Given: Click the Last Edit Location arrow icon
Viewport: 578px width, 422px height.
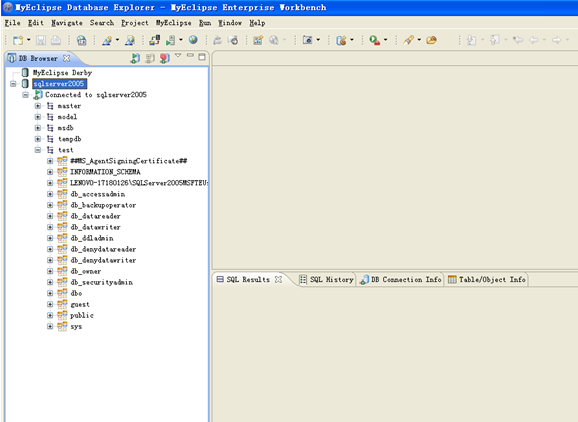Looking at the screenshot, I should pyautogui.click(x=518, y=39).
